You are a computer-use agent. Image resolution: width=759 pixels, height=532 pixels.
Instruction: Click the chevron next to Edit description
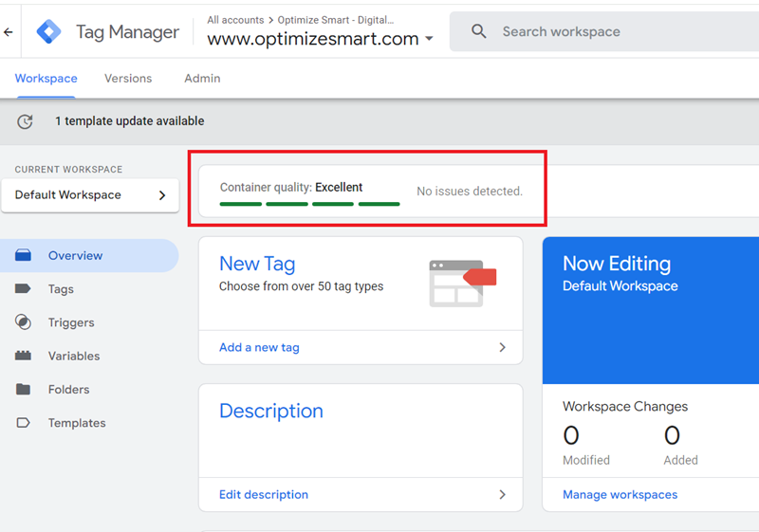(x=503, y=494)
